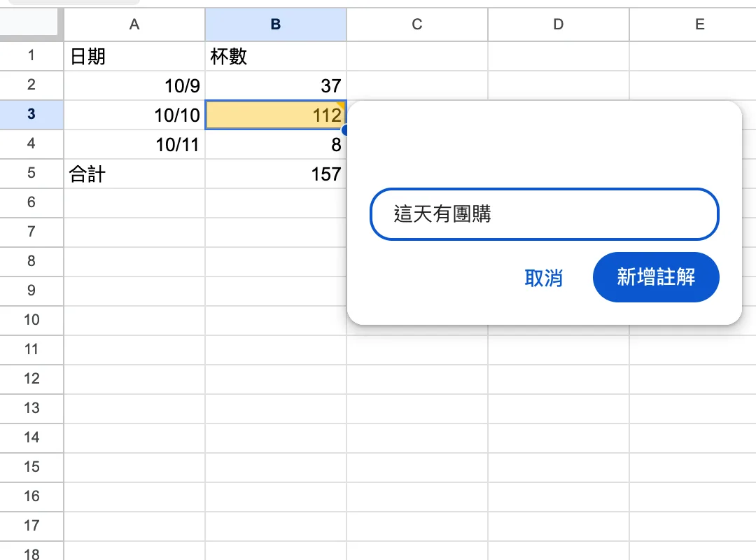Click the date cell 10/11
The image size is (756, 560).
[134, 144]
